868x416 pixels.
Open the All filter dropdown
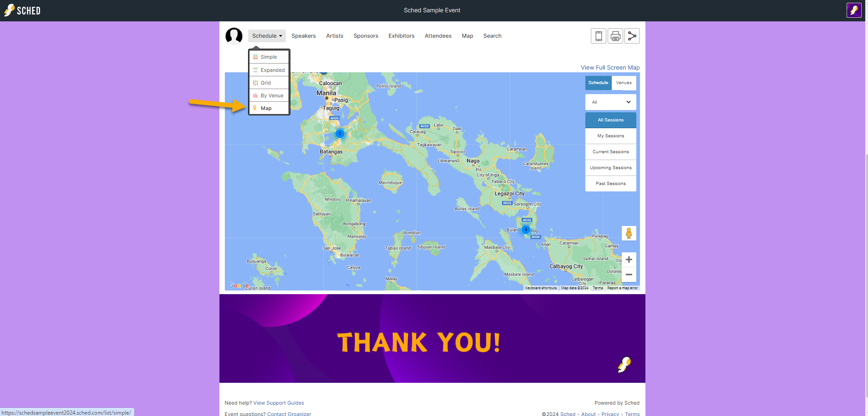610,102
